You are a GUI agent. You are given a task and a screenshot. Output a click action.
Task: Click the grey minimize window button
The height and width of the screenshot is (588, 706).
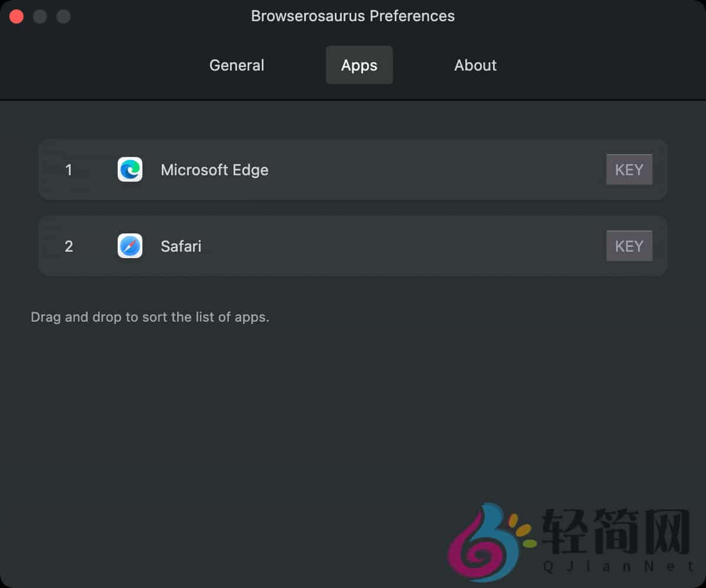[x=40, y=16]
